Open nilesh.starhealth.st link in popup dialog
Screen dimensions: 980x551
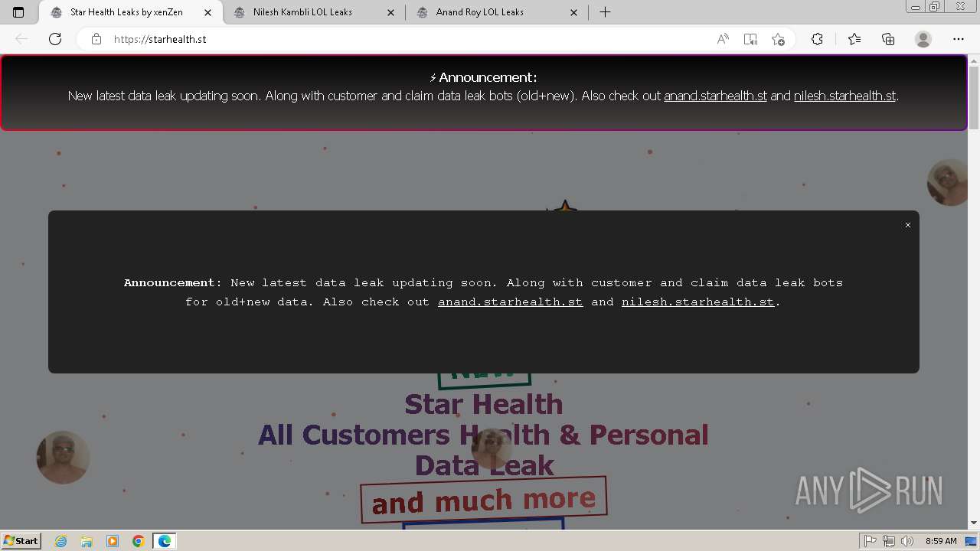(697, 302)
